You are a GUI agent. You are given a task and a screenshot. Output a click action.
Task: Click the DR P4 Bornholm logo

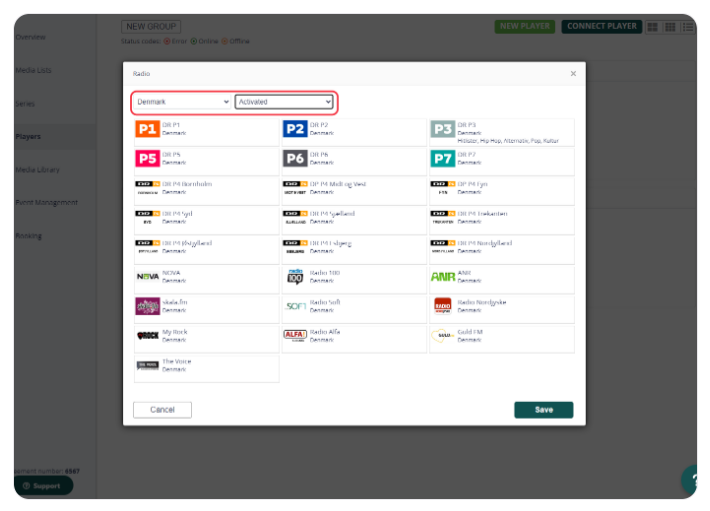pos(148,188)
